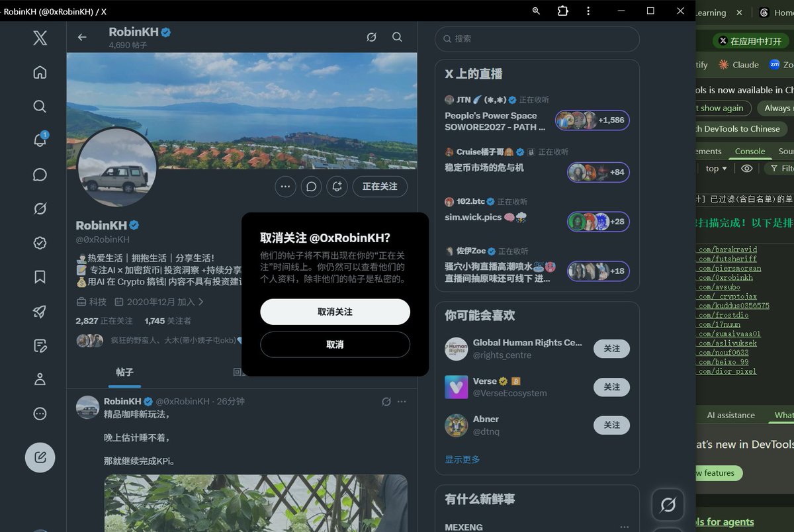Viewport: 794px width, 532px height.
Task: Open Bookmarks icon in sidebar
Action: (40, 277)
